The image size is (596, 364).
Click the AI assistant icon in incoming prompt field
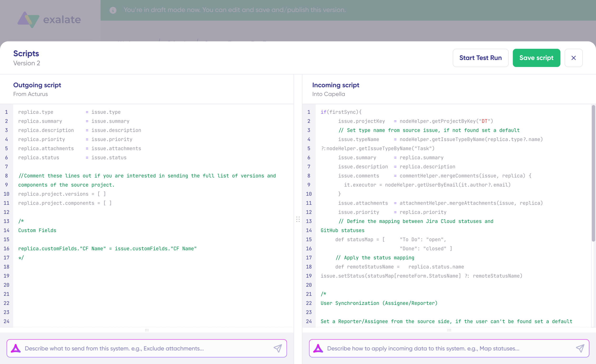tap(318, 348)
